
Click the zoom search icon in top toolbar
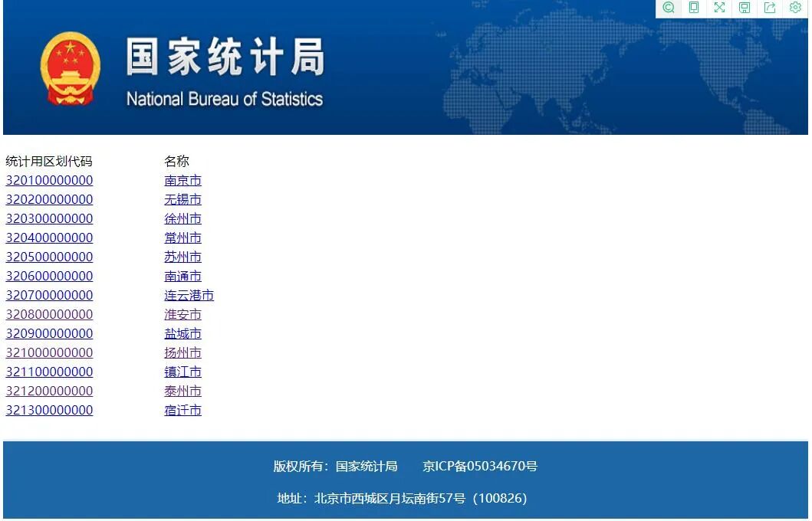point(668,8)
